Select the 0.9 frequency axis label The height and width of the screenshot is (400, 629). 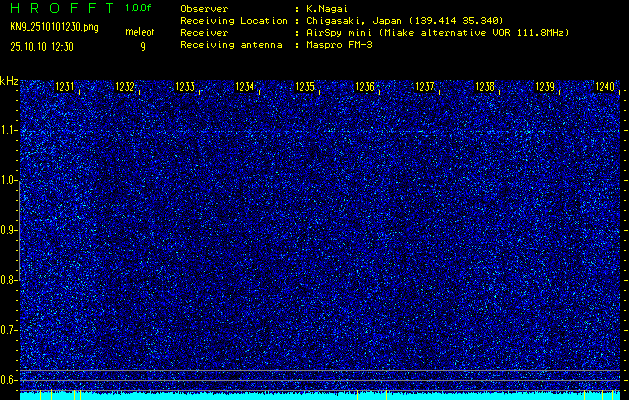[x=9, y=230]
